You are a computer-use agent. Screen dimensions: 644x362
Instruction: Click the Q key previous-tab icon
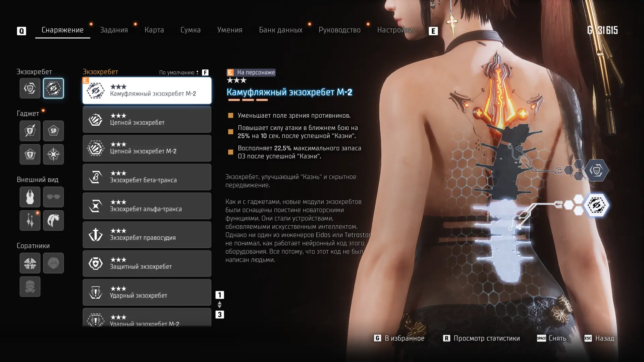(21, 31)
